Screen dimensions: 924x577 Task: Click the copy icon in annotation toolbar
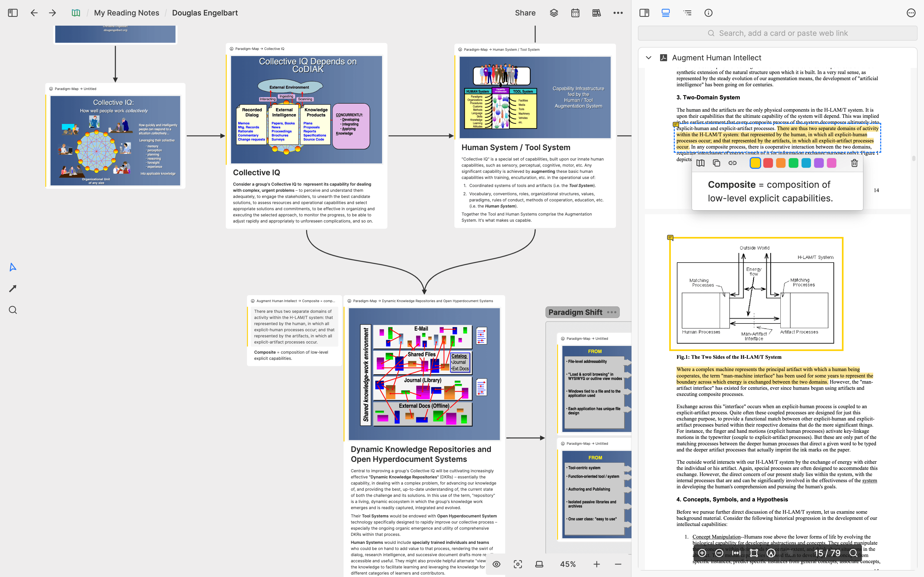(x=716, y=163)
